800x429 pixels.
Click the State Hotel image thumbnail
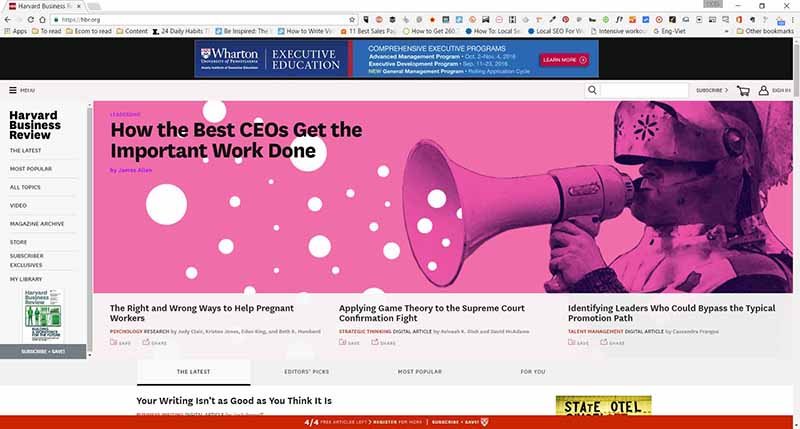(604, 406)
